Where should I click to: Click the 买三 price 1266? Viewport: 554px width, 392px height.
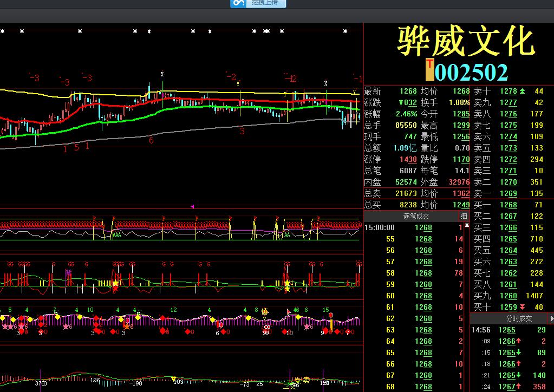(509, 228)
